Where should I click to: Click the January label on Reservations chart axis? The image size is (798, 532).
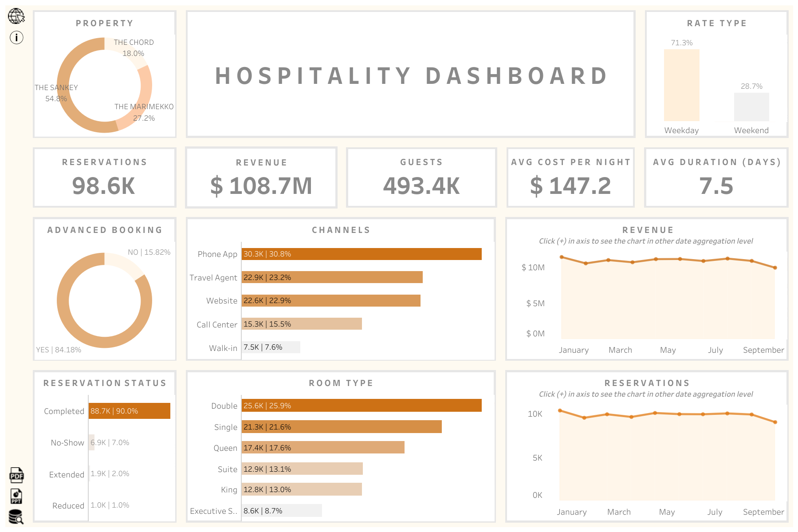pos(571,512)
